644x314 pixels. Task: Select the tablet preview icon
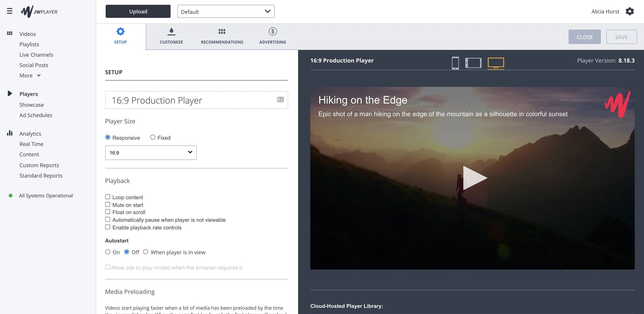pyautogui.click(x=473, y=63)
